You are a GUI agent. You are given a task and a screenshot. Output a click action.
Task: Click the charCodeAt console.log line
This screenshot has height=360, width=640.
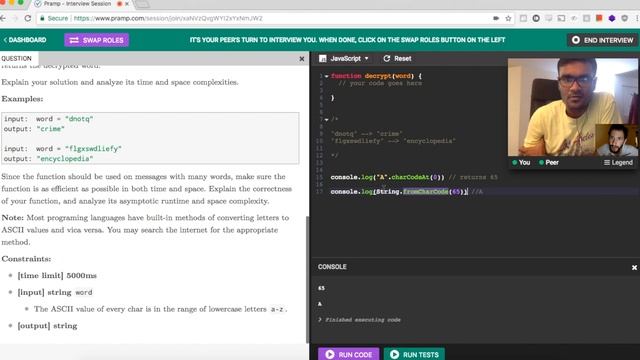pyautogui.click(x=414, y=177)
